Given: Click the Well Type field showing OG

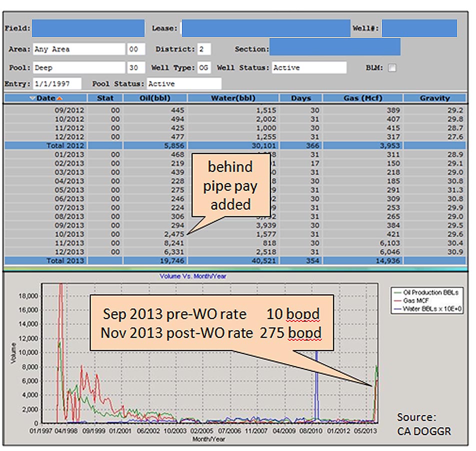Looking at the screenshot, I should click(x=203, y=68).
